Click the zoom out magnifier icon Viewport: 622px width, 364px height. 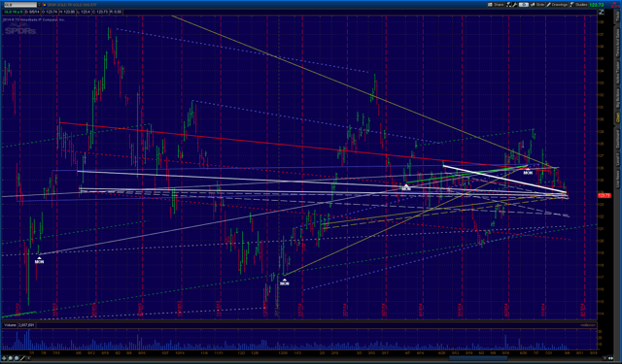[17, 358]
